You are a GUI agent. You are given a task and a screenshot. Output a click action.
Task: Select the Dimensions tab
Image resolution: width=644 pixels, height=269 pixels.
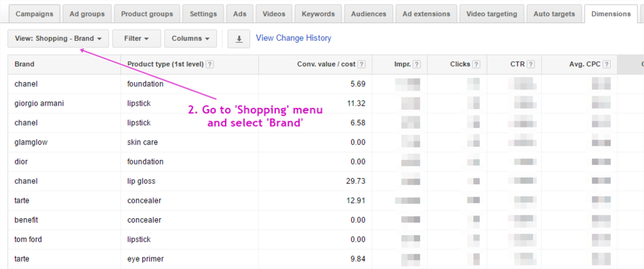[x=611, y=14]
